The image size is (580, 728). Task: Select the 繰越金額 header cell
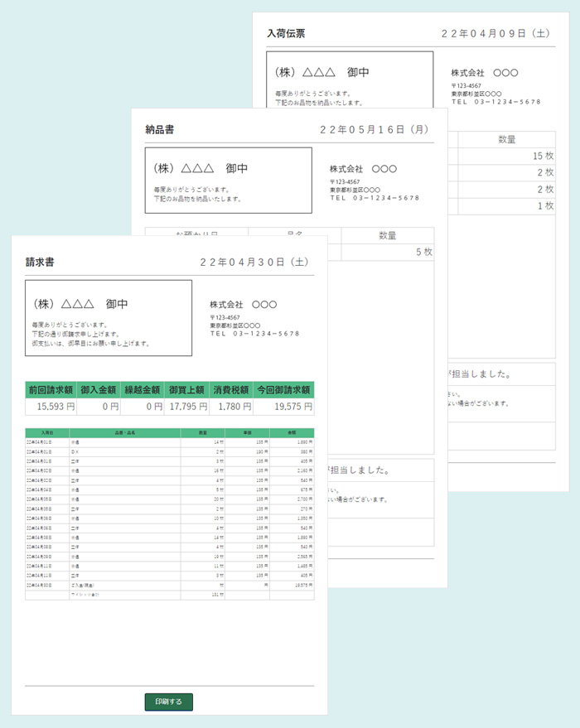click(143, 390)
